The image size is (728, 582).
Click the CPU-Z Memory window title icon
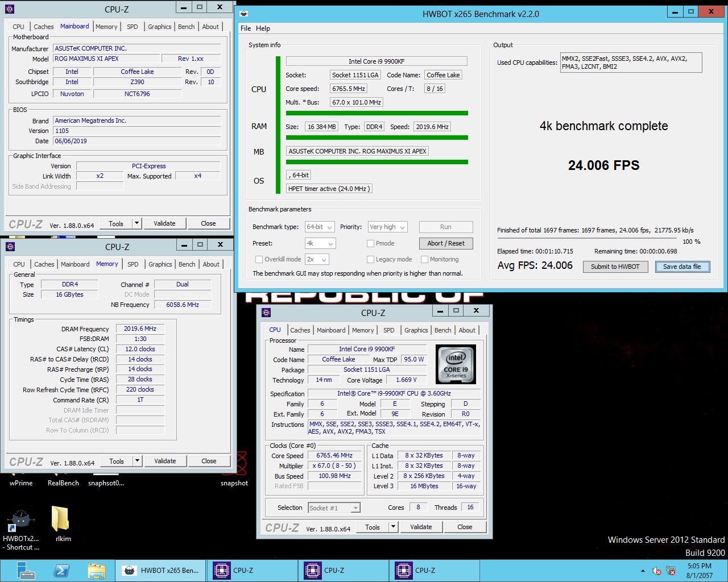click(x=10, y=247)
